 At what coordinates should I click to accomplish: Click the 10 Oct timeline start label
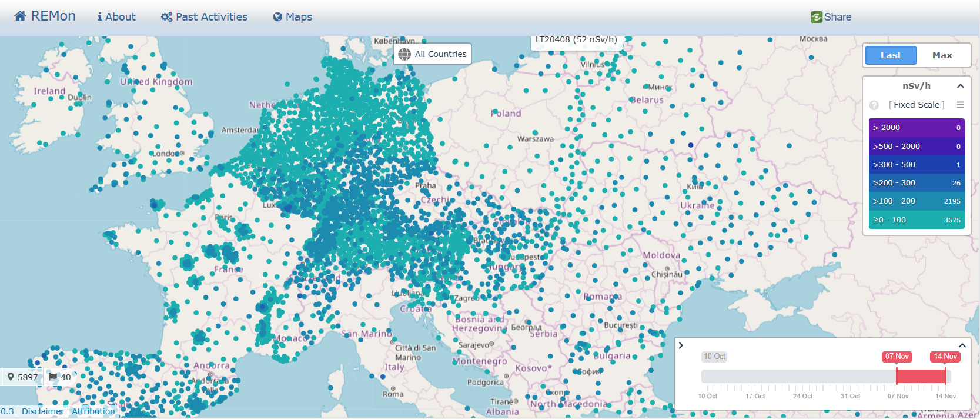pos(714,357)
